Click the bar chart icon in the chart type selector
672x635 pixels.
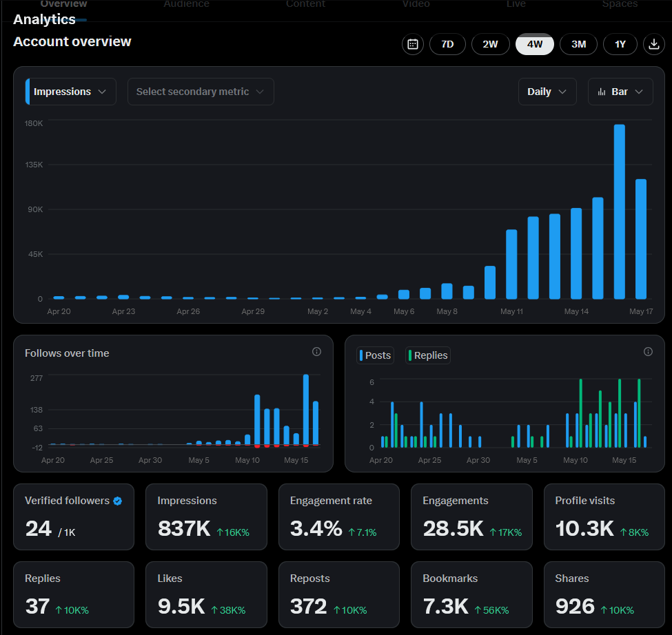coord(602,92)
